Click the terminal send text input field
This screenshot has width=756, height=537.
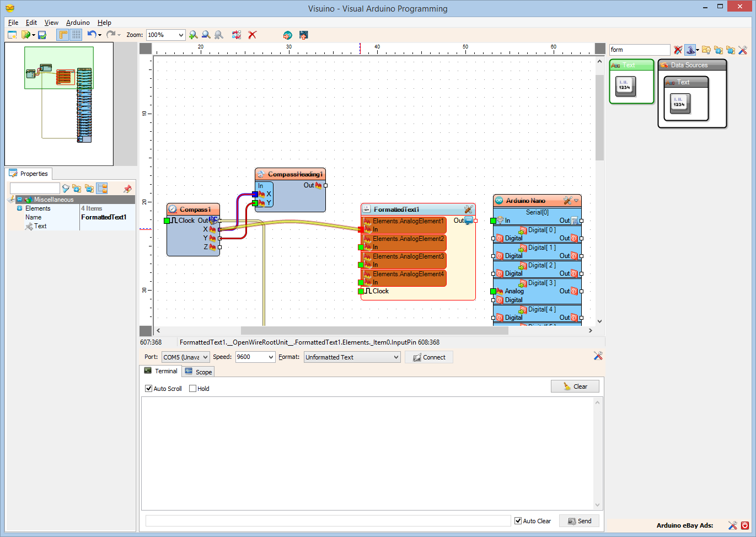tap(328, 521)
